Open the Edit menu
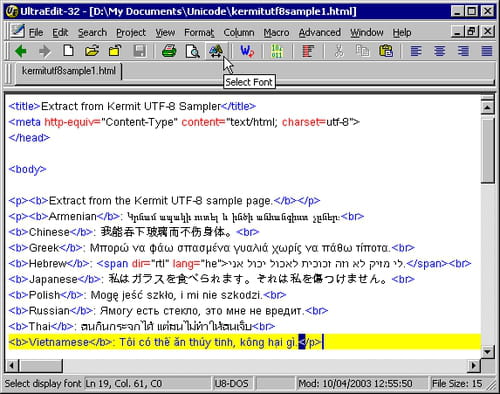The height and width of the screenshot is (394, 500). pos(60,32)
